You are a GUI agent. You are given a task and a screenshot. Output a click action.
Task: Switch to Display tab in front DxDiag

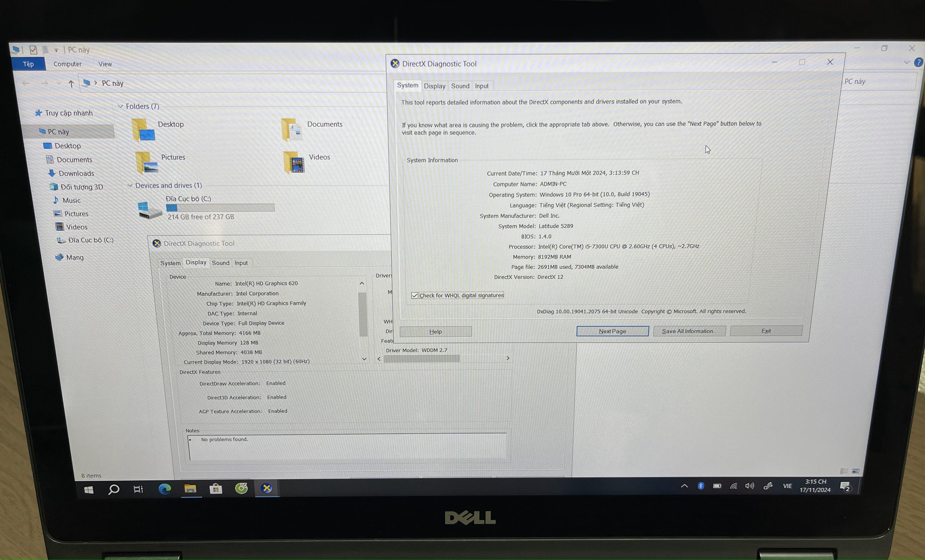(434, 86)
